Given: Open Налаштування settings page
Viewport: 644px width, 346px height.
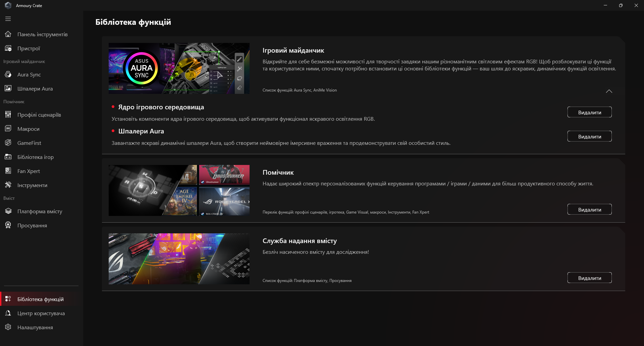Looking at the screenshot, I should (x=42, y=327).
